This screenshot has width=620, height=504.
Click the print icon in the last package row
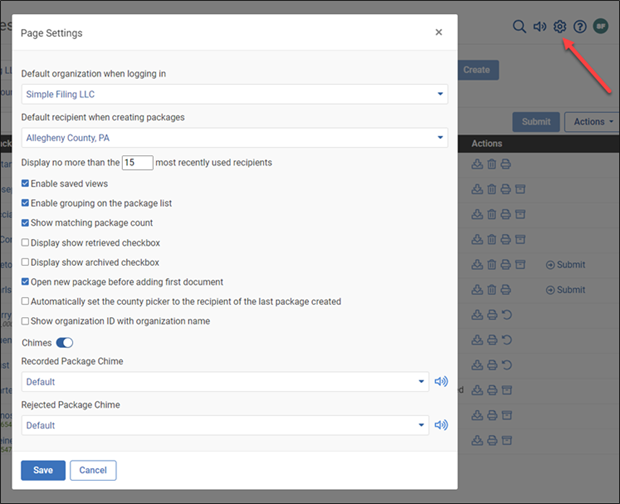tap(492, 440)
